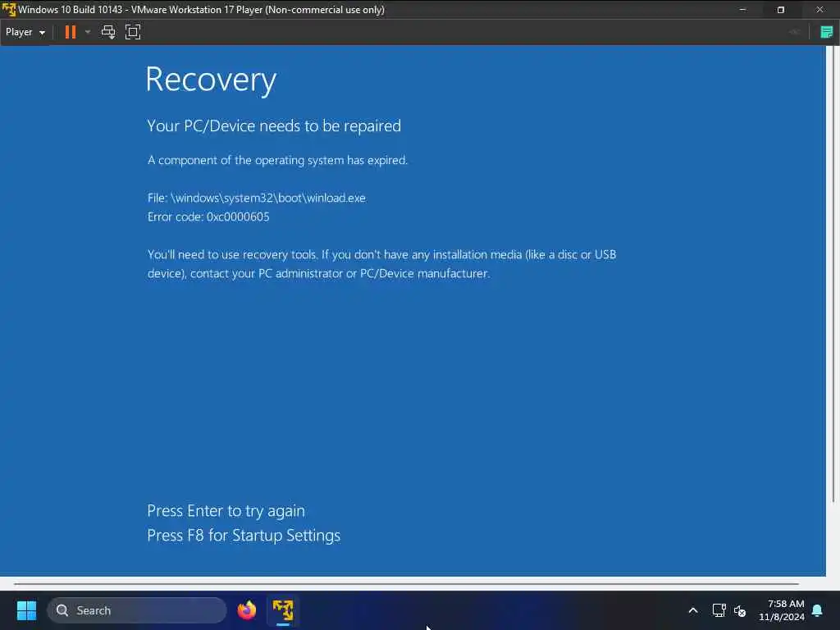Click "Your PC/Device needs to be repaired" text
The height and width of the screenshot is (630, 840).
point(274,126)
